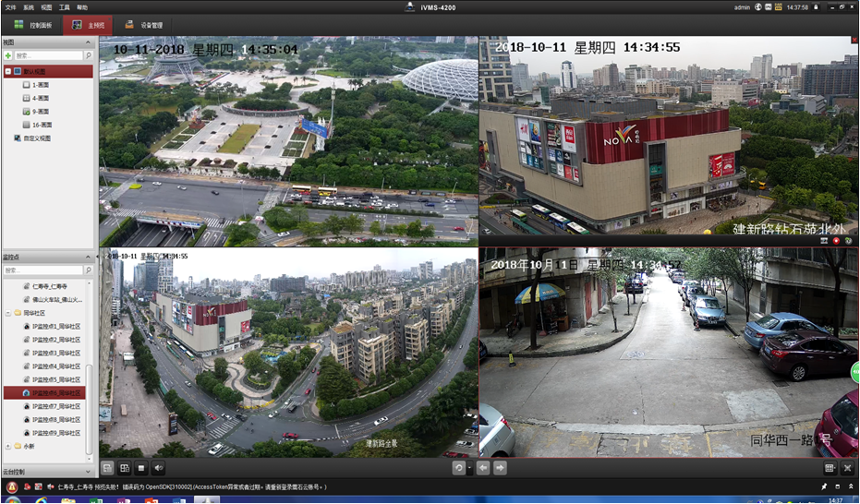Viewport: 860px width, 504px height.
Task: Collapse the 同华社区 folder
Action: coord(8,313)
